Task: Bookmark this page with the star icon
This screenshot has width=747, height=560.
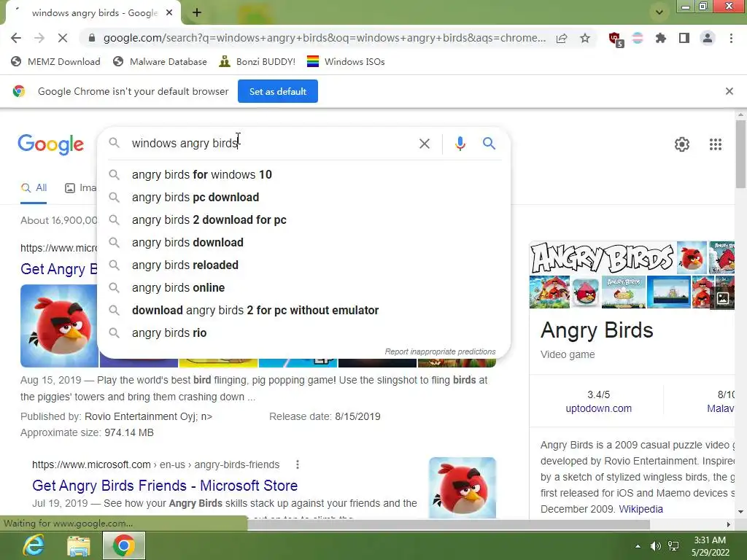Action: click(585, 38)
